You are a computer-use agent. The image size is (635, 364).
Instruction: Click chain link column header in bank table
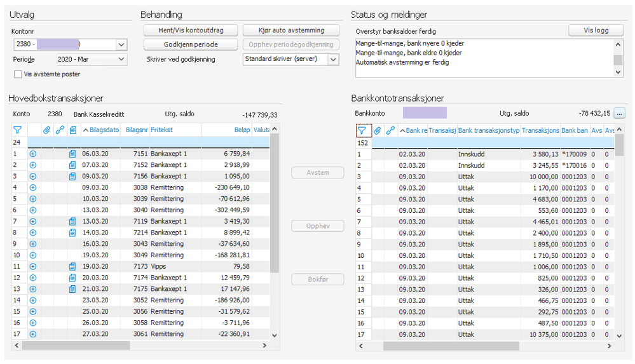point(390,130)
